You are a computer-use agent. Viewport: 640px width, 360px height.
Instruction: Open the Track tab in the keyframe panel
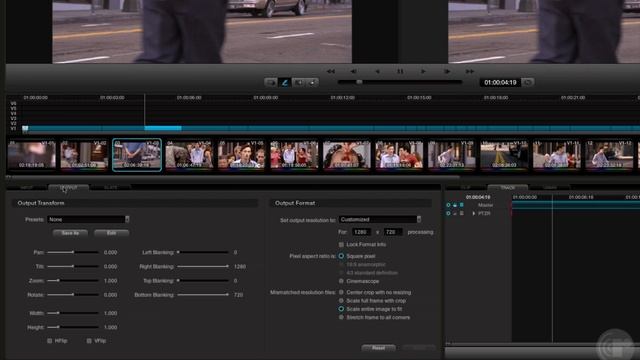coord(508,188)
